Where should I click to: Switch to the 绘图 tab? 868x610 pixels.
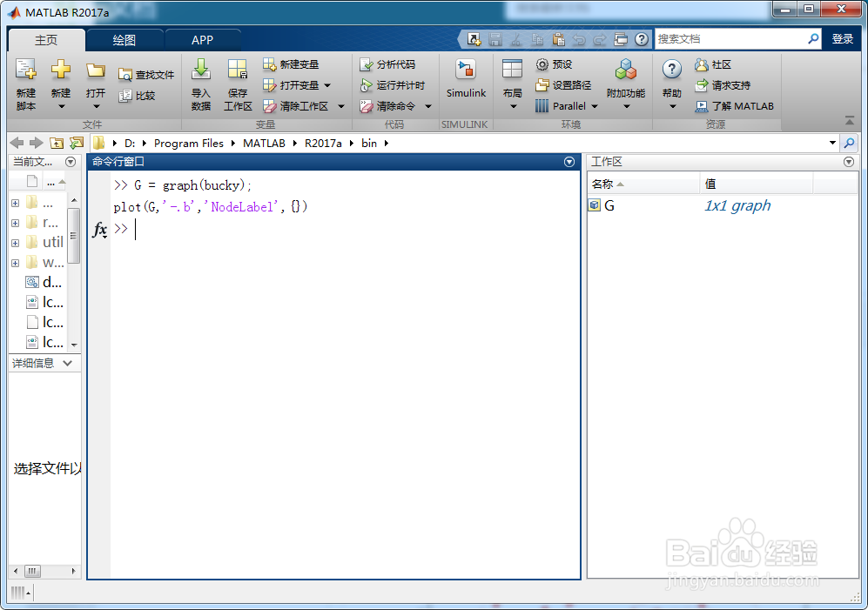coord(124,40)
